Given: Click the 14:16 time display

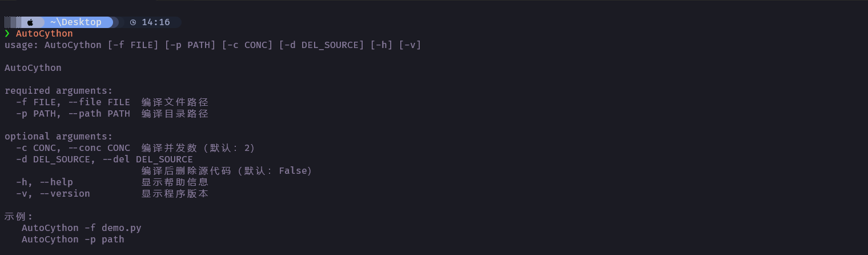Looking at the screenshot, I should (156, 22).
